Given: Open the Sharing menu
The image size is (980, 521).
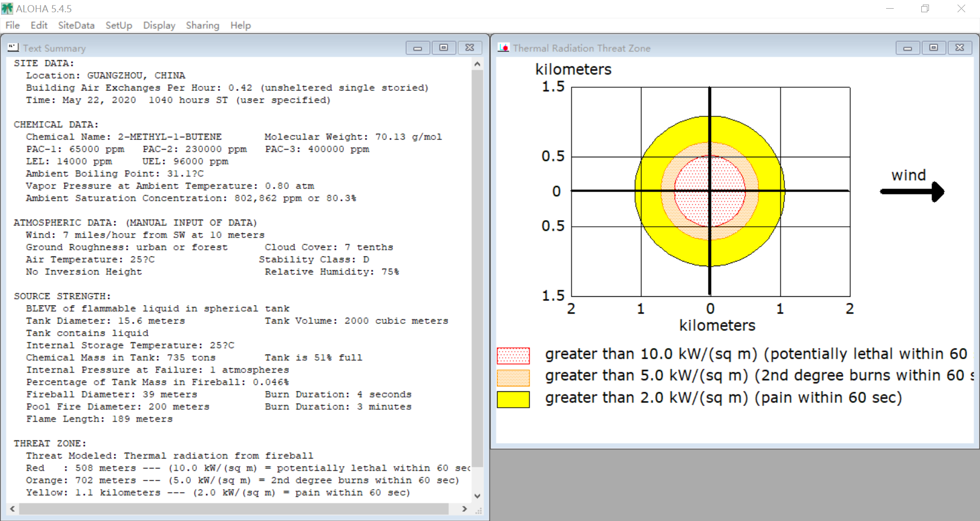Looking at the screenshot, I should coord(203,26).
